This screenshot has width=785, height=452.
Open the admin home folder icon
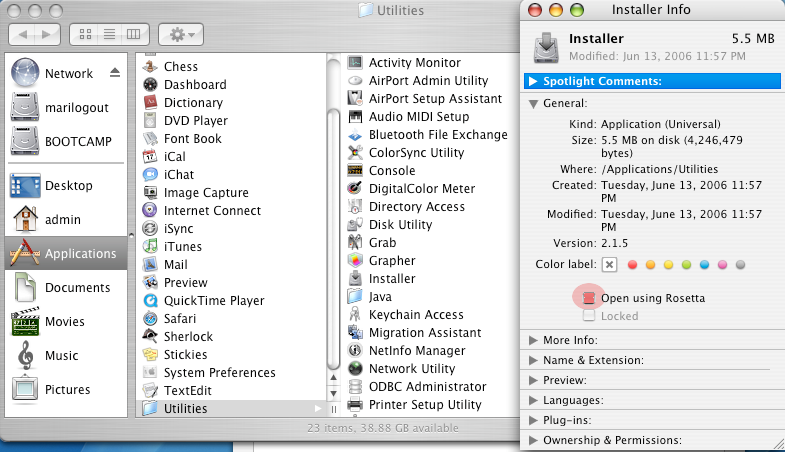point(25,219)
